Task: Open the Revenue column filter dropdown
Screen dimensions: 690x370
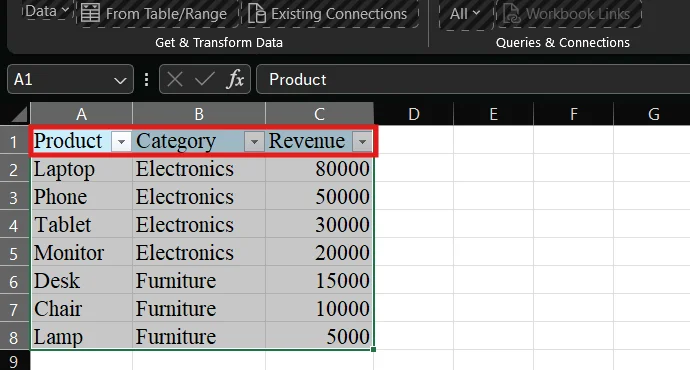Action: pyautogui.click(x=362, y=142)
